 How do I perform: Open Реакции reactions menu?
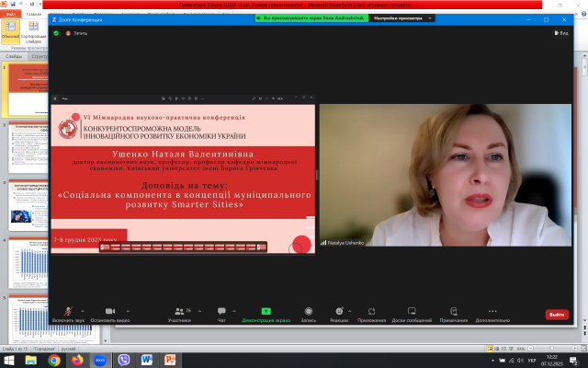[x=339, y=313]
